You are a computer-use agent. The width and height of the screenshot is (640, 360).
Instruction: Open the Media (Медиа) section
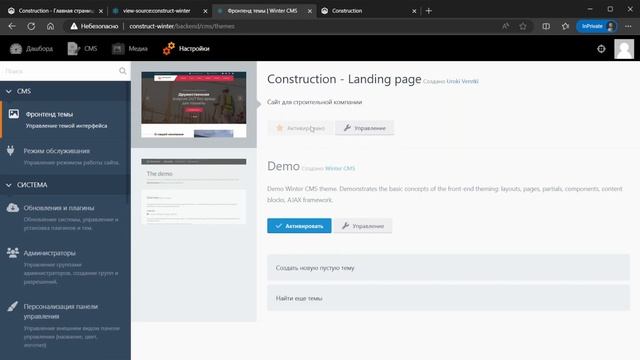129,49
